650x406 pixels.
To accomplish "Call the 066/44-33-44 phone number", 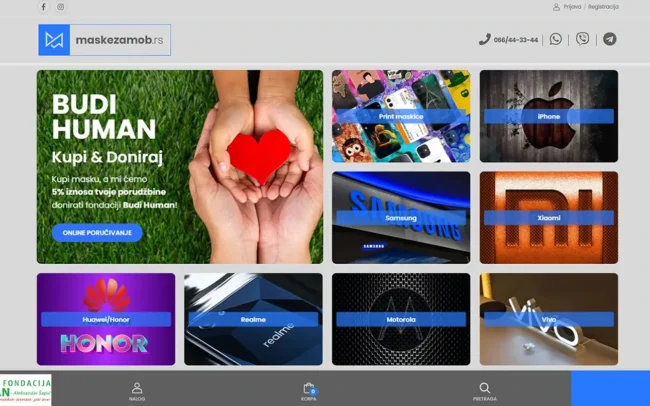I will 510,40.
